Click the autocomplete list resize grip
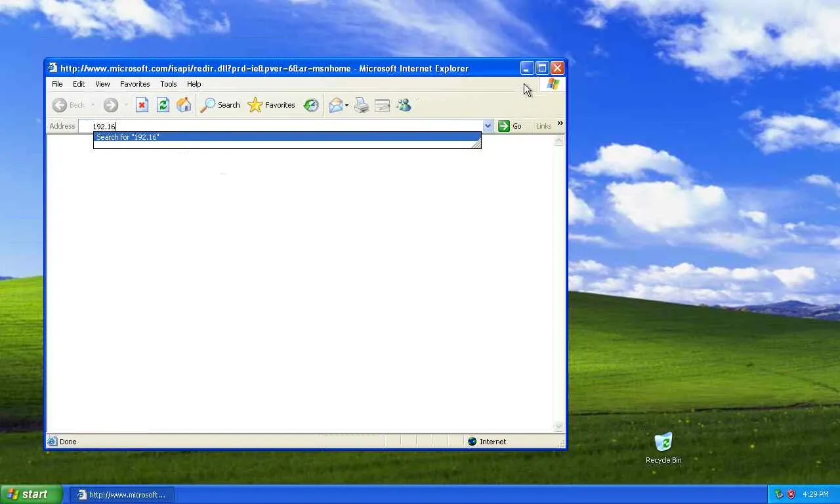Viewport: 840px width, 504px height. click(x=476, y=144)
